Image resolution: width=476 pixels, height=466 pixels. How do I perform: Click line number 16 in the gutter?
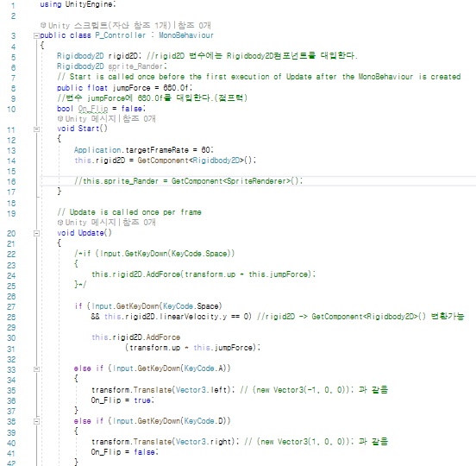(11, 182)
